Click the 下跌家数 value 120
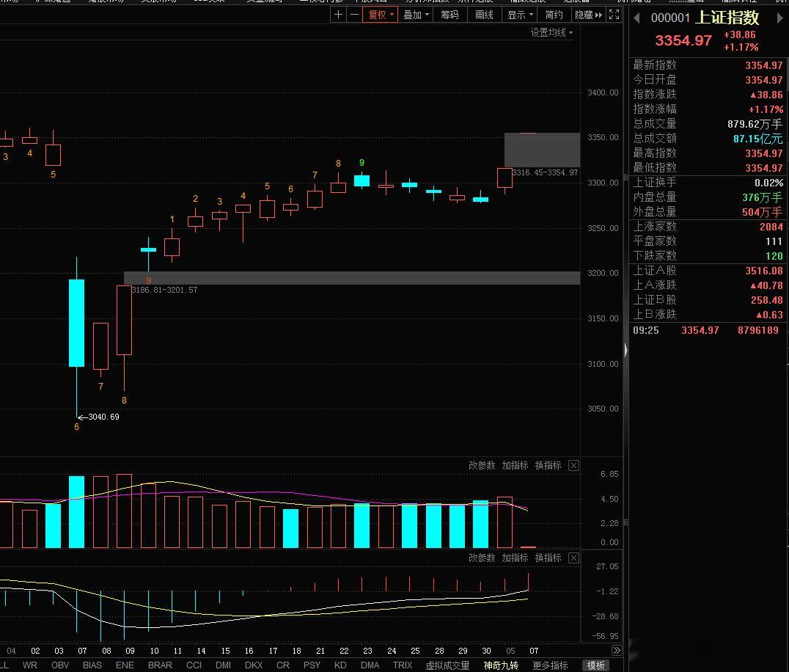This screenshot has width=789, height=672. tap(774, 256)
